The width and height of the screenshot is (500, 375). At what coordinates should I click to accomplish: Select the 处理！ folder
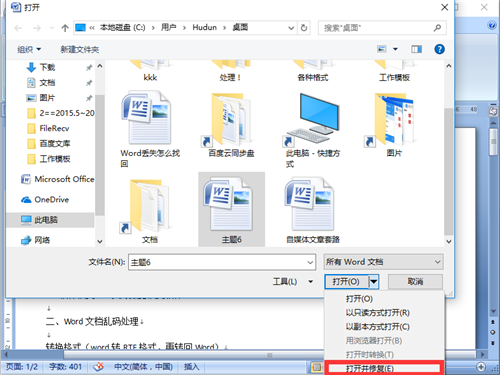tap(231, 71)
